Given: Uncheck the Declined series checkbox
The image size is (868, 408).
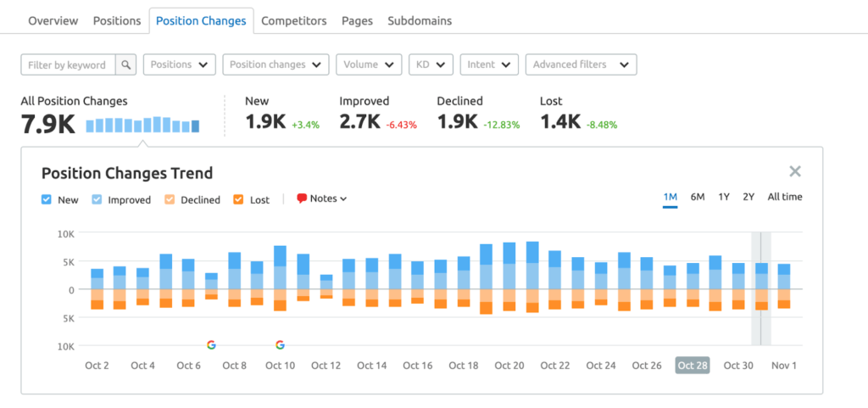Looking at the screenshot, I should point(170,200).
